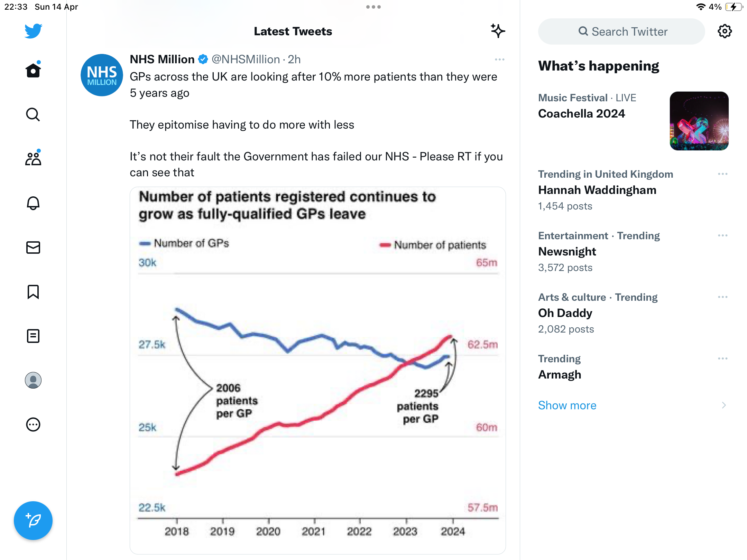Open the Coachella 2024 event thumbnail
Image resolution: width=747 pixels, height=560 pixels.
699,121
